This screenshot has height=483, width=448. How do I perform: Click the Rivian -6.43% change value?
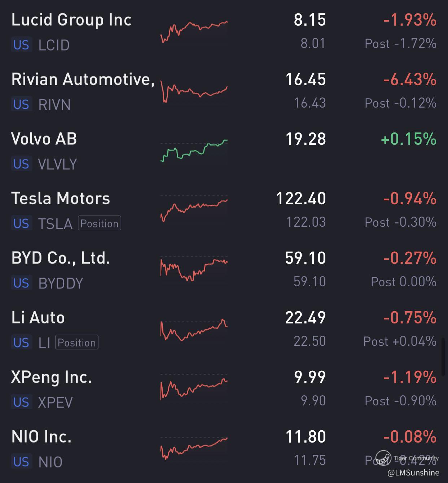pyautogui.click(x=410, y=79)
